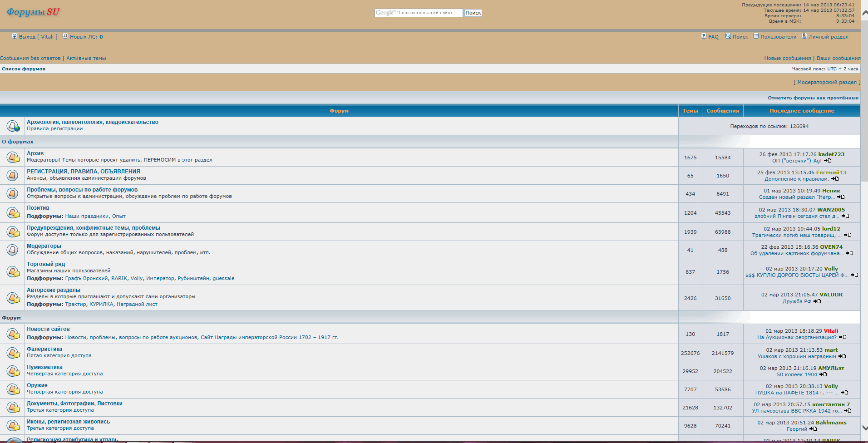Open the Archive forum folder icon
Screen dimensions: 868x443
coord(13,158)
